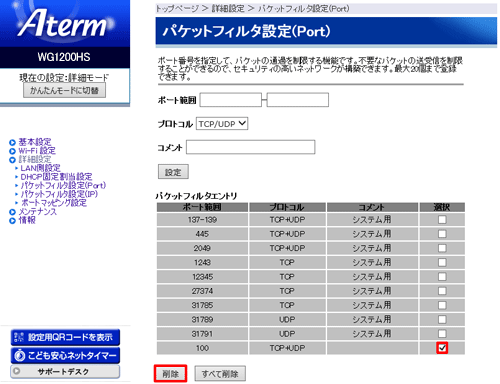Image resolution: width=500 pixels, height=384 pixels.
Task: Click the 1243 port cell
Action: tap(202, 262)
